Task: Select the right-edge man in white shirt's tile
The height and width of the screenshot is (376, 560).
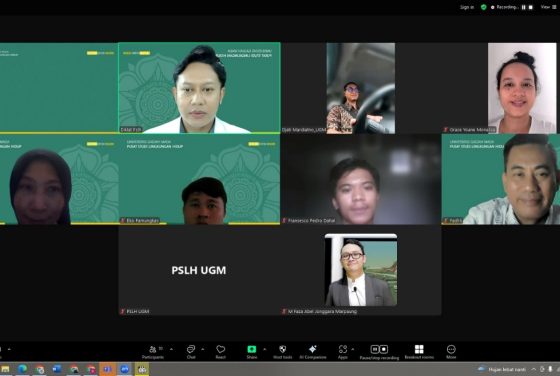Action: tap(501, 179)
